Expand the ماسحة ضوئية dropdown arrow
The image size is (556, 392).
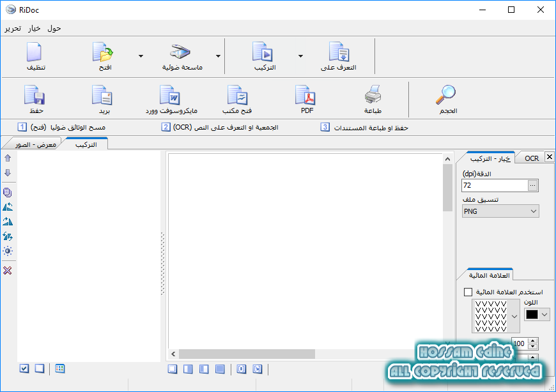tap(218, 56)
